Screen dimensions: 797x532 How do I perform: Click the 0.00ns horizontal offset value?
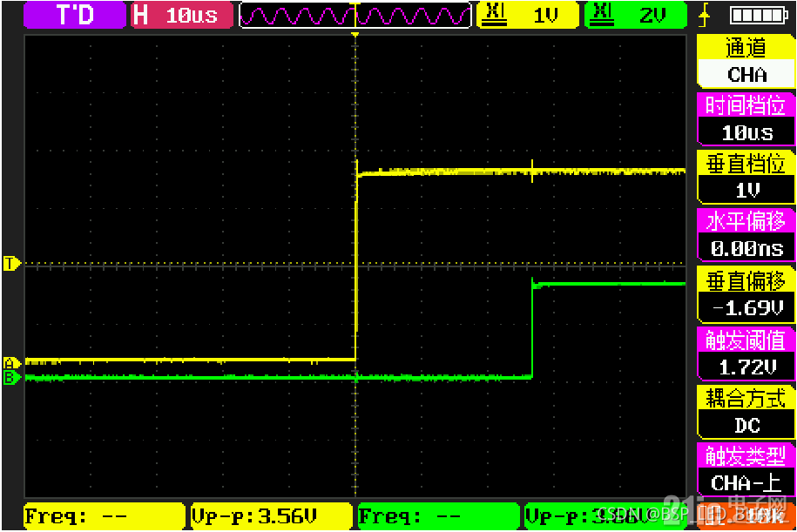coord(746,248)
